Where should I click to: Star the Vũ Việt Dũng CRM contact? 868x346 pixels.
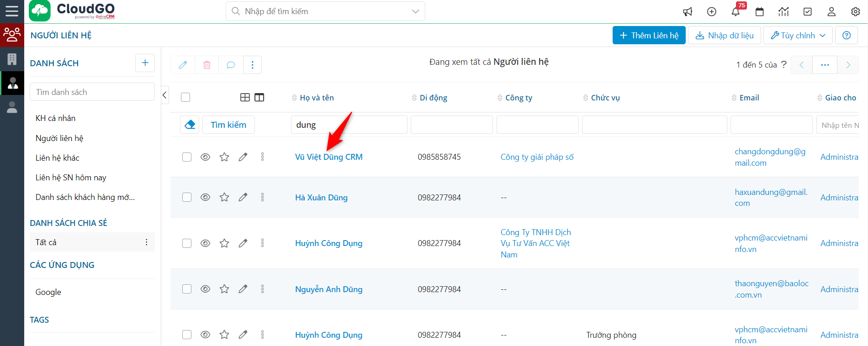click(x=224, y=157)
